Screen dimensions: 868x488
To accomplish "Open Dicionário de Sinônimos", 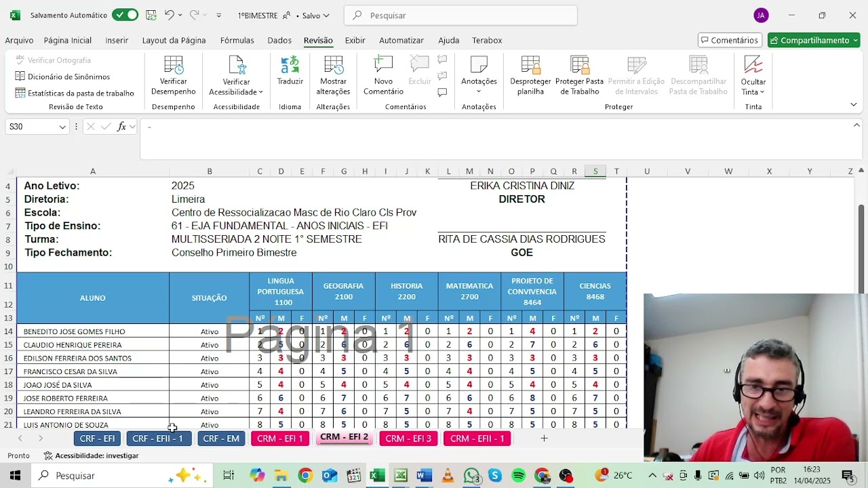I will pos(62,77).
